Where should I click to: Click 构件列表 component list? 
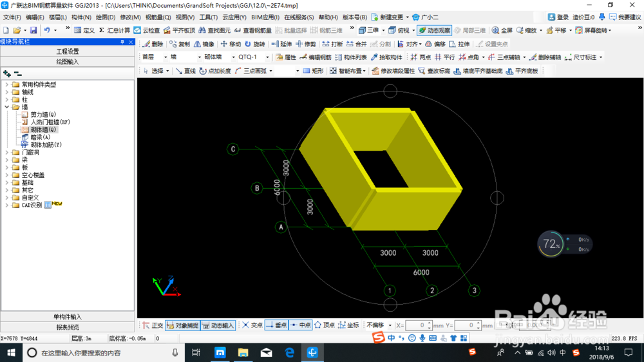tap(351, 57)
